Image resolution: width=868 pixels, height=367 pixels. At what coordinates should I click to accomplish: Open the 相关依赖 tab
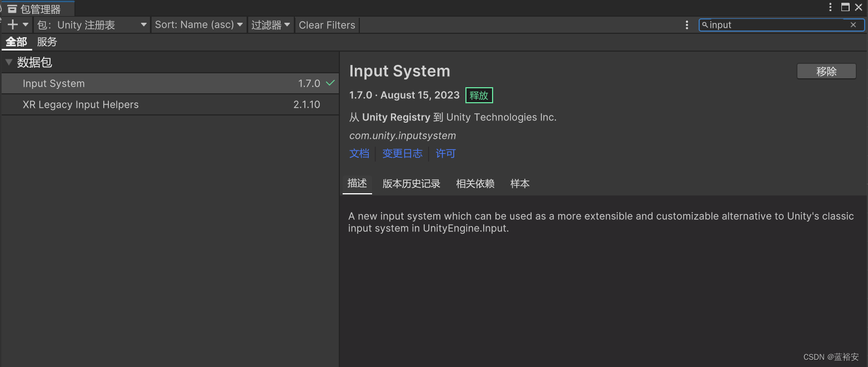click(475, 183)
